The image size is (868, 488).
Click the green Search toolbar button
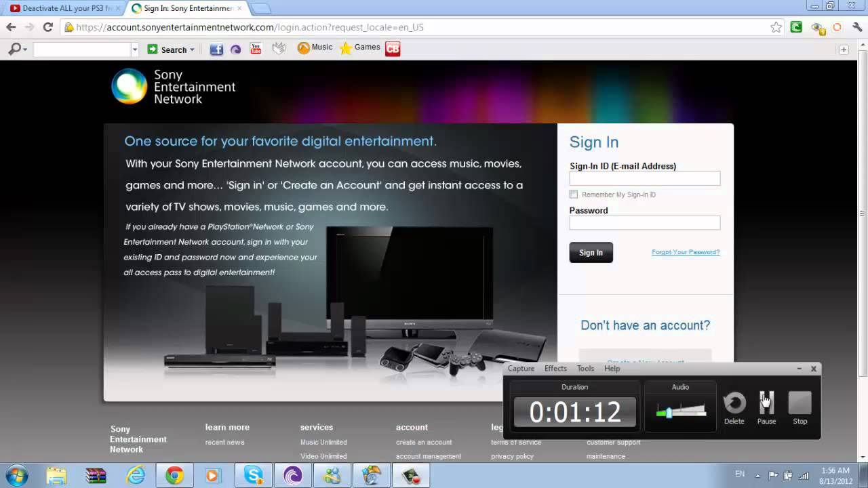click(x=167, y=49)
